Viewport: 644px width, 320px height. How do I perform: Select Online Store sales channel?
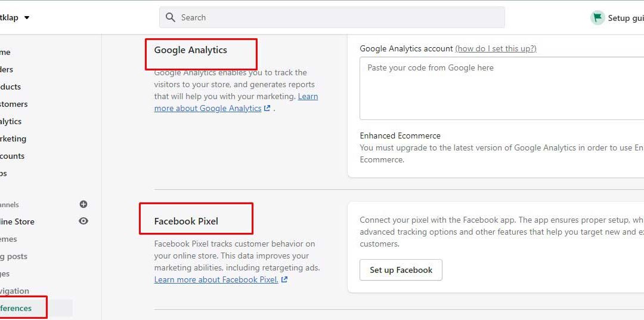tap(17, 221)
